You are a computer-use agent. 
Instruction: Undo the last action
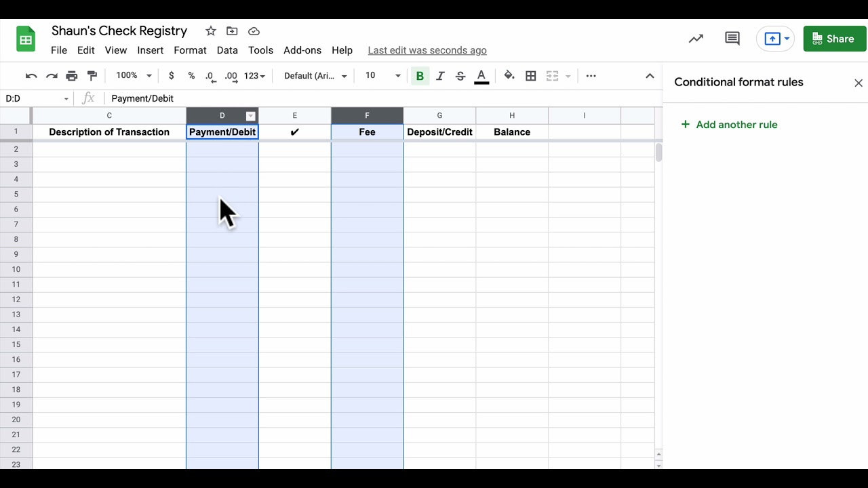pos(31,76)
